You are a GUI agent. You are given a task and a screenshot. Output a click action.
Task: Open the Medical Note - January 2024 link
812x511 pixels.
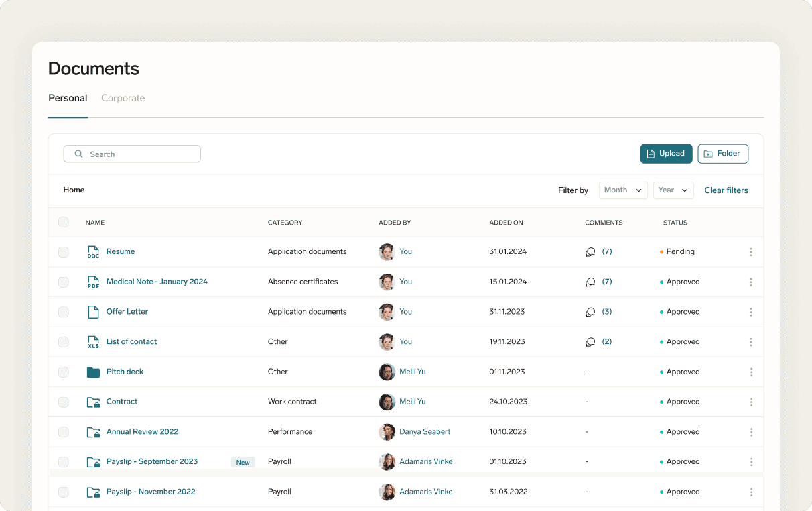pyautogui.click(x=157, y=282)
